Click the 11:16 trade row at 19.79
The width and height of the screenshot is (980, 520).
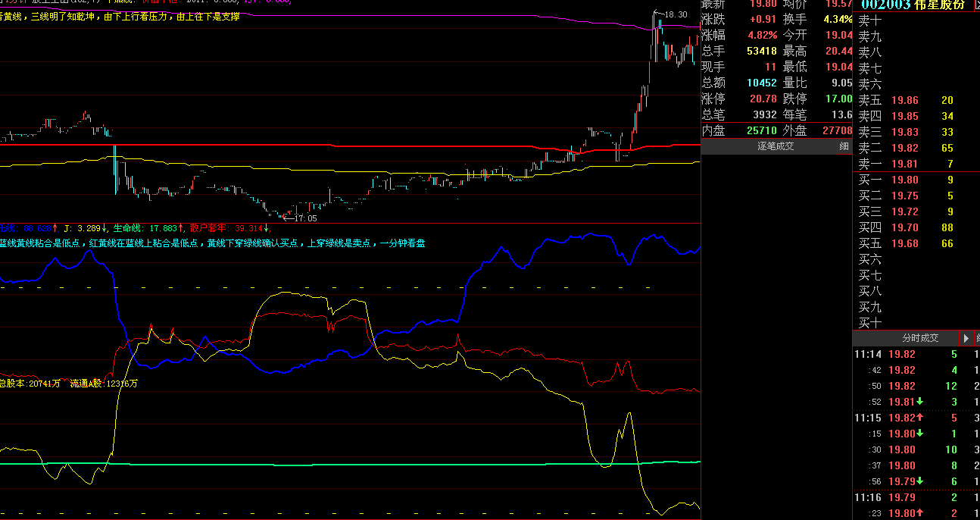point(916,497)
